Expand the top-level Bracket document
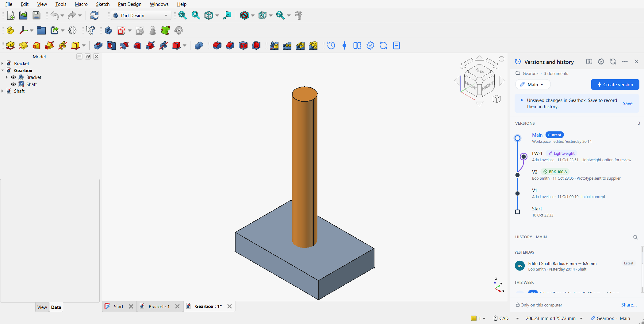The height and width of the screenshot is (324, 644). (x=2, y=64)
